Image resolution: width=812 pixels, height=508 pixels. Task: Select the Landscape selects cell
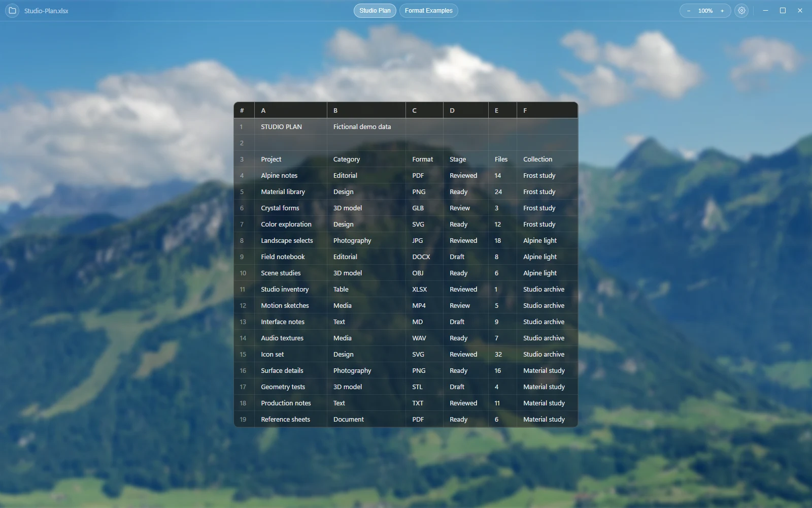291,240
